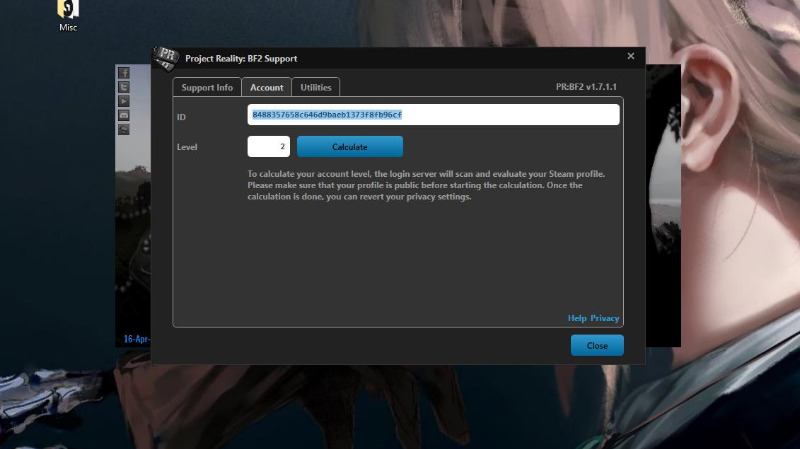Open YouTube icon in PR launcher sidebar
Viewport: 800px width, 449px height.
[x=124, y=101]
